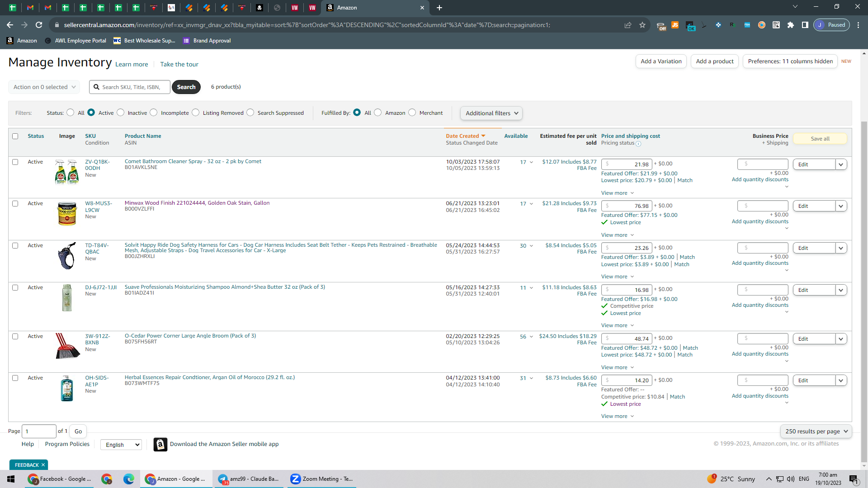Select the Listing Removed radio button
Screen dimensions: 868x488
(195, 113)
